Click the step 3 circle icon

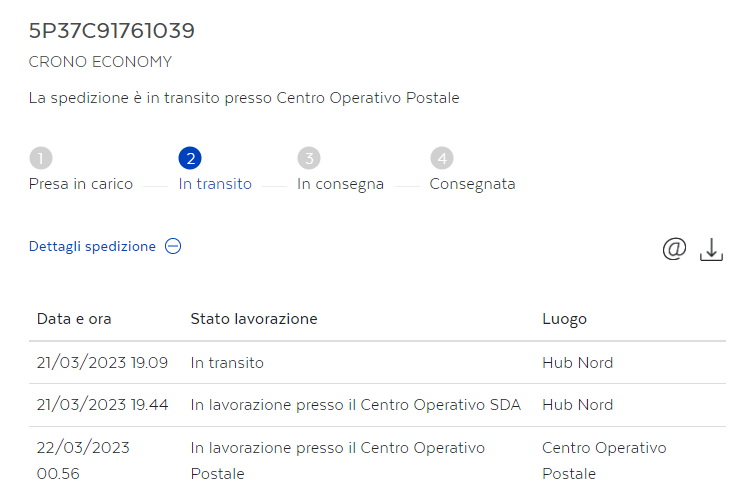pyautogui.click(x=309, y=158)
